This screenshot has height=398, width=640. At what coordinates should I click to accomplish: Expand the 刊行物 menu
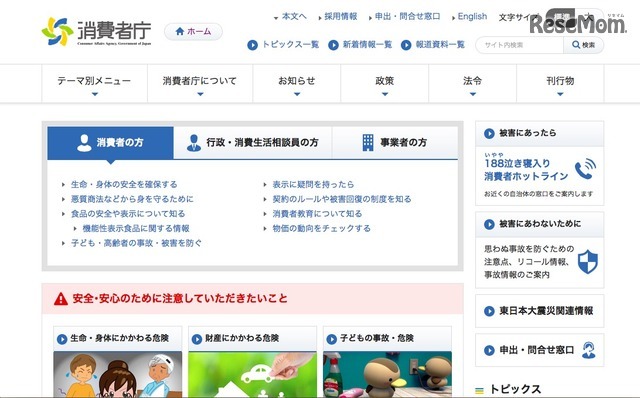(560, 84)
